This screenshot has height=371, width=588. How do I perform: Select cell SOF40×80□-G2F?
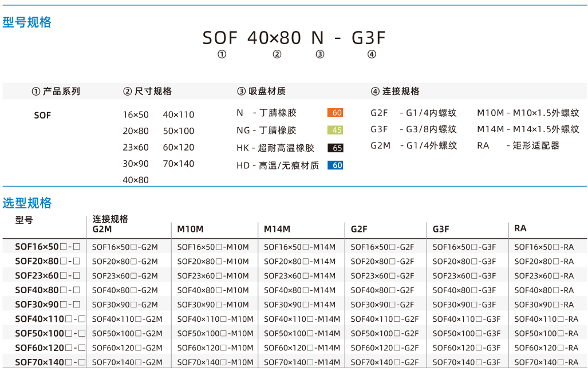[x=382, y=290]
